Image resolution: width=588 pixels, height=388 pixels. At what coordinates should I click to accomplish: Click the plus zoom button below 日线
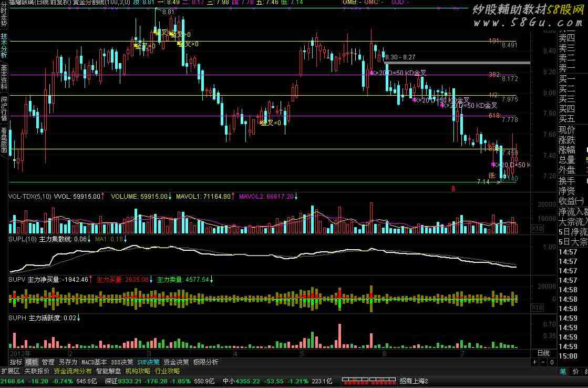[x=535, y=362]
